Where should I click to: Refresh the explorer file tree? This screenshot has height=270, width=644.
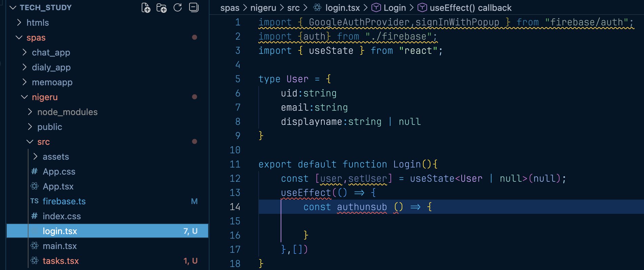click(178, 7)
